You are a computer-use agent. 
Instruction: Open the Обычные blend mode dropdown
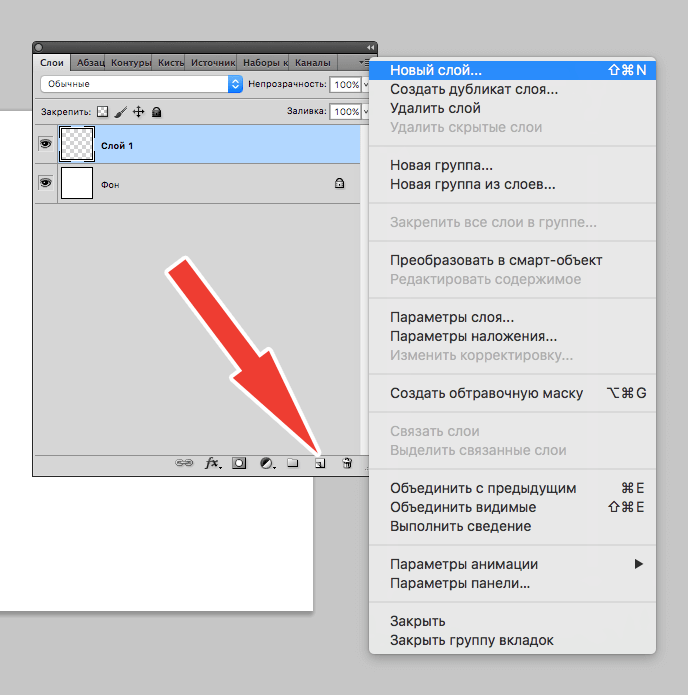141,85
